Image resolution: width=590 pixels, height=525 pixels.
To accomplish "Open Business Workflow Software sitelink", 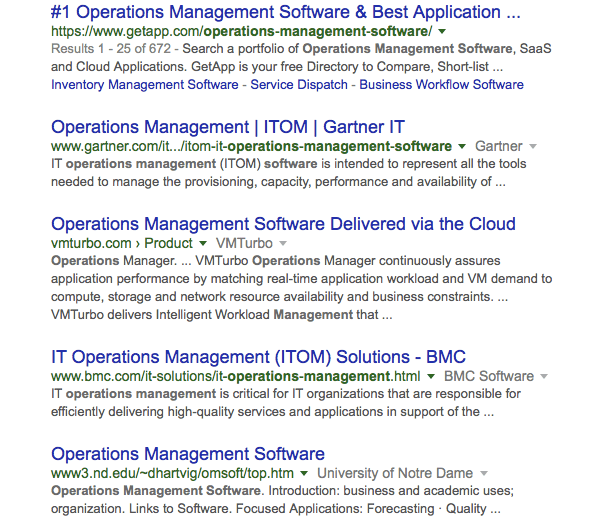I will coord(441,84).
